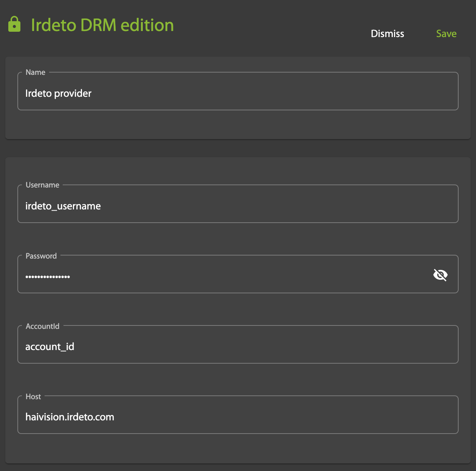Place cursor in "account_id" text
Image resolution: width=476 pixels, height=471 pixels.
(x=49, y=347)
